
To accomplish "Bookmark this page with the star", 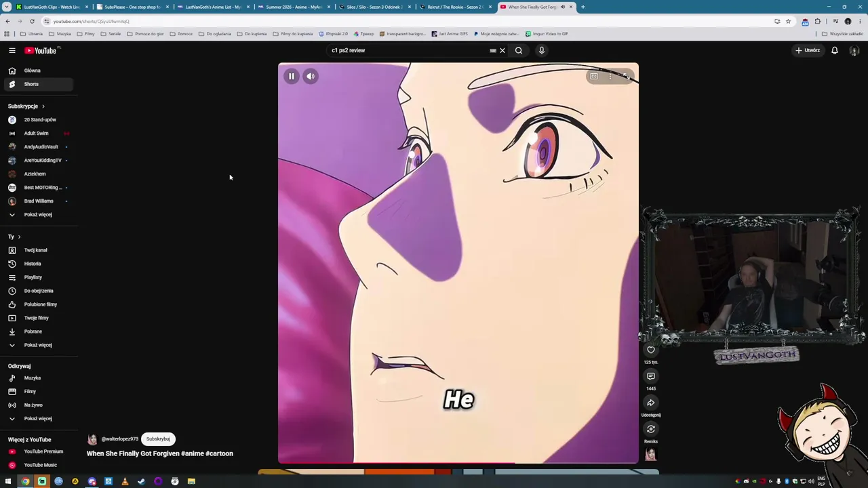I will tap(788, 21).
